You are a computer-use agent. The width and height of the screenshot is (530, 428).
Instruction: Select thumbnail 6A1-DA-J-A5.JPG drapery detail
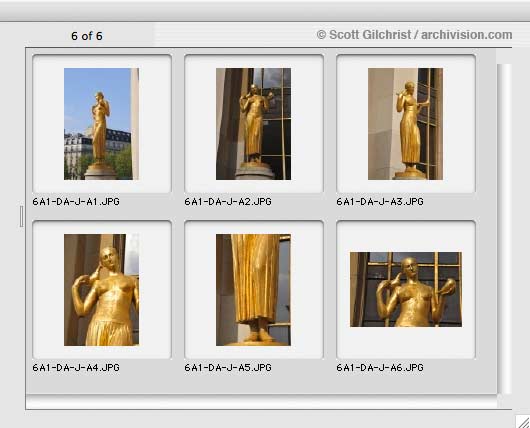tap(254, 290)
